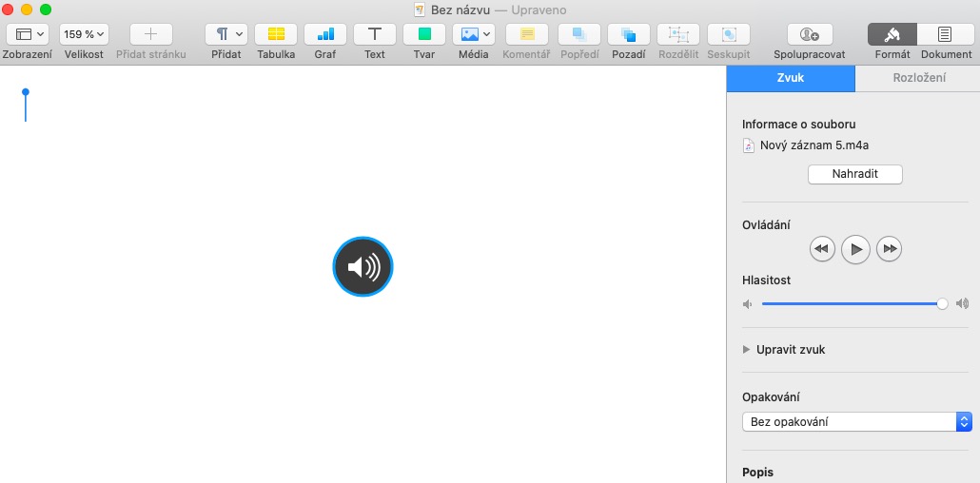Click the Rozdělit ungroup icon
Screen dimensions: 980x483
tap(678, 34)
